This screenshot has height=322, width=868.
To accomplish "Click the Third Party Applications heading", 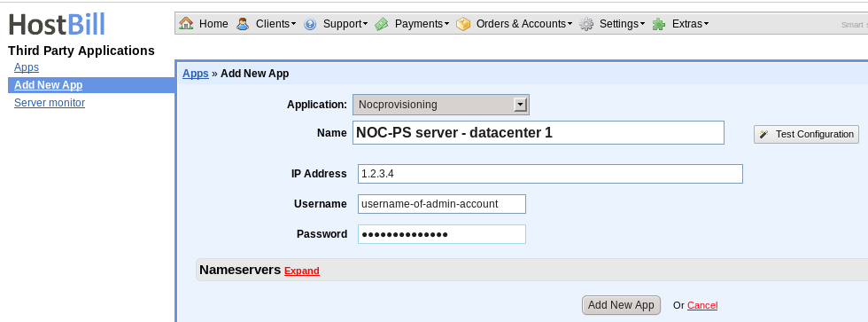I will click(x=81, y=51).
